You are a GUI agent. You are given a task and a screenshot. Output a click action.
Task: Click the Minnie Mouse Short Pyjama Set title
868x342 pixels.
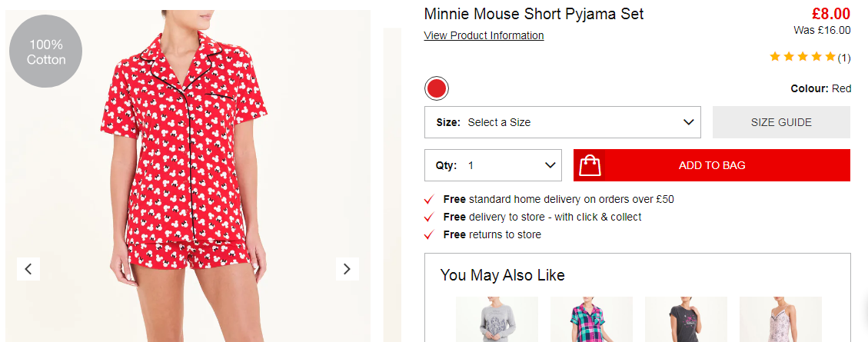pyautogui.click(x=534, y=14)
